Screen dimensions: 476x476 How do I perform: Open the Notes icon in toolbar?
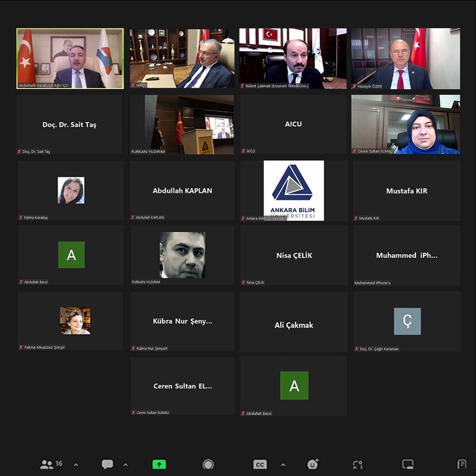461,464
